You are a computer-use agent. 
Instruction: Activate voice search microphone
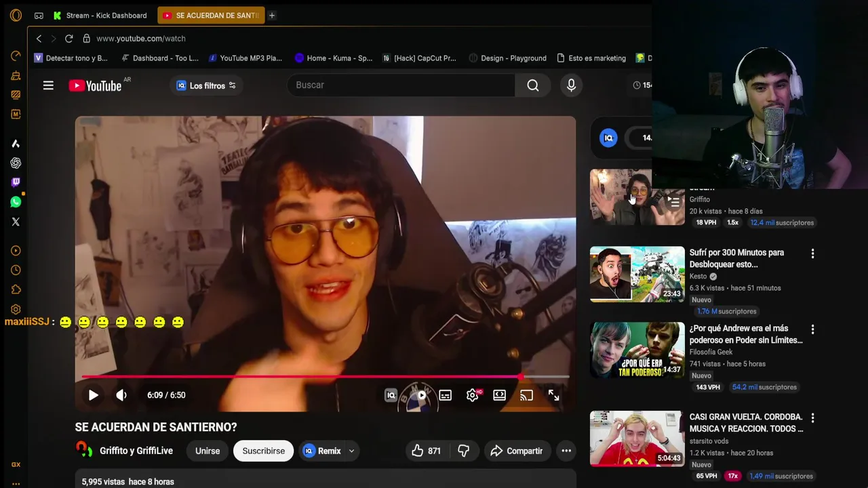571,85
